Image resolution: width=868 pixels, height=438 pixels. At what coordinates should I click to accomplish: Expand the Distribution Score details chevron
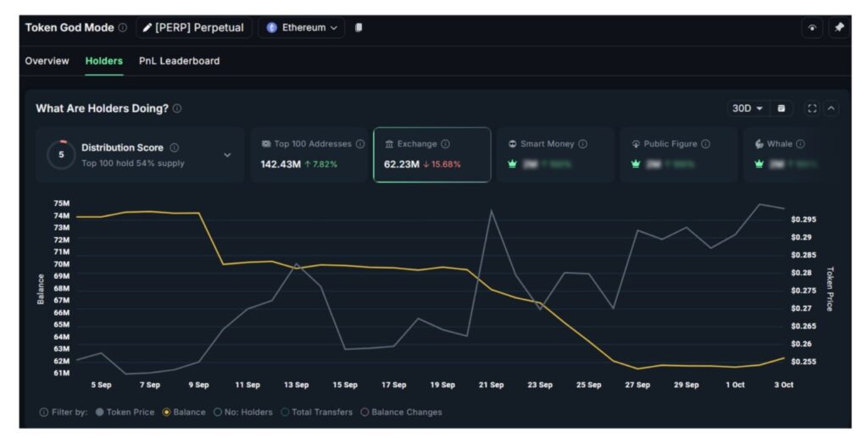tap(227, 155)
